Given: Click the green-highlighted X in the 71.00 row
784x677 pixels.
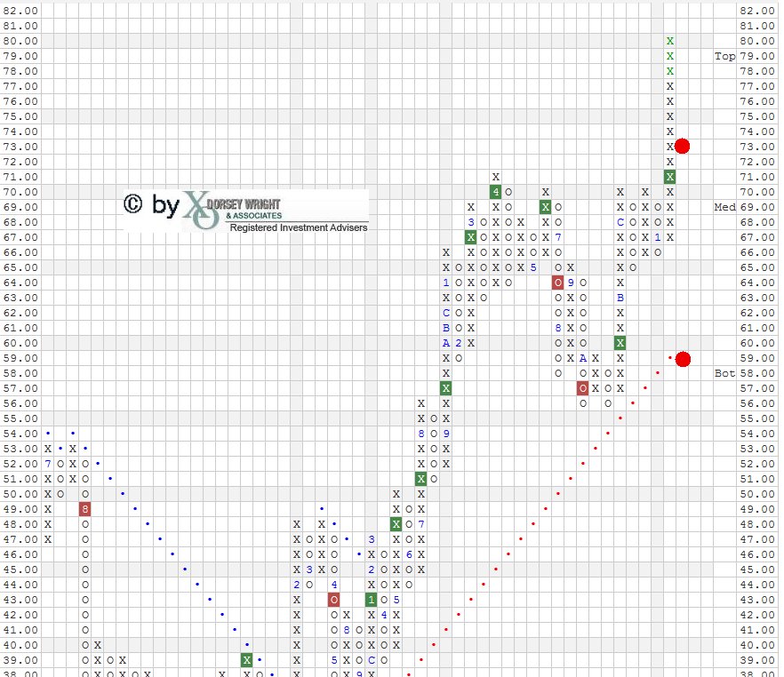Looking at the screenshot, I should click(x=670, y=177).
